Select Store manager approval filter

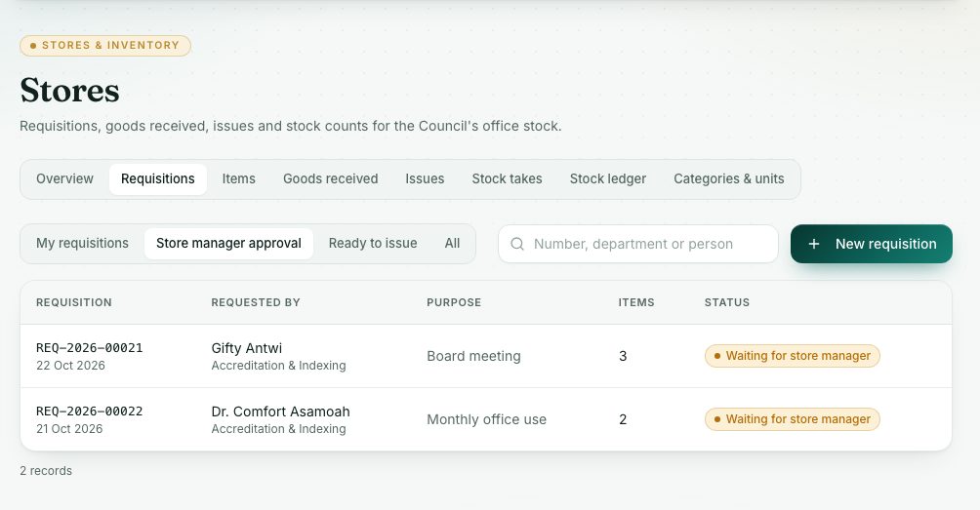click(228, 244)
